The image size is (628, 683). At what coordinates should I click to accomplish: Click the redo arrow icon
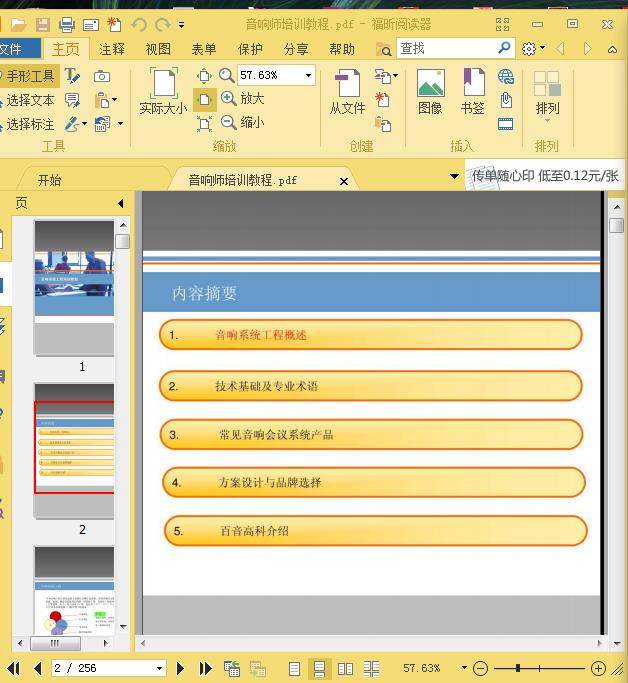[x=162, y=24]
